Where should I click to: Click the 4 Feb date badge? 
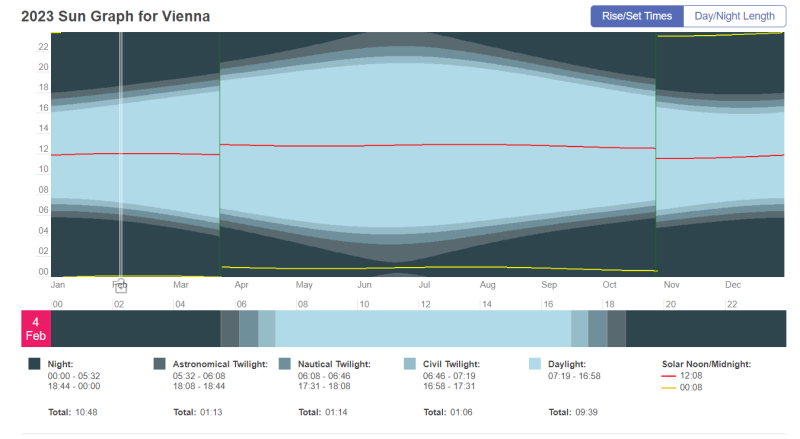click(36, 329)
